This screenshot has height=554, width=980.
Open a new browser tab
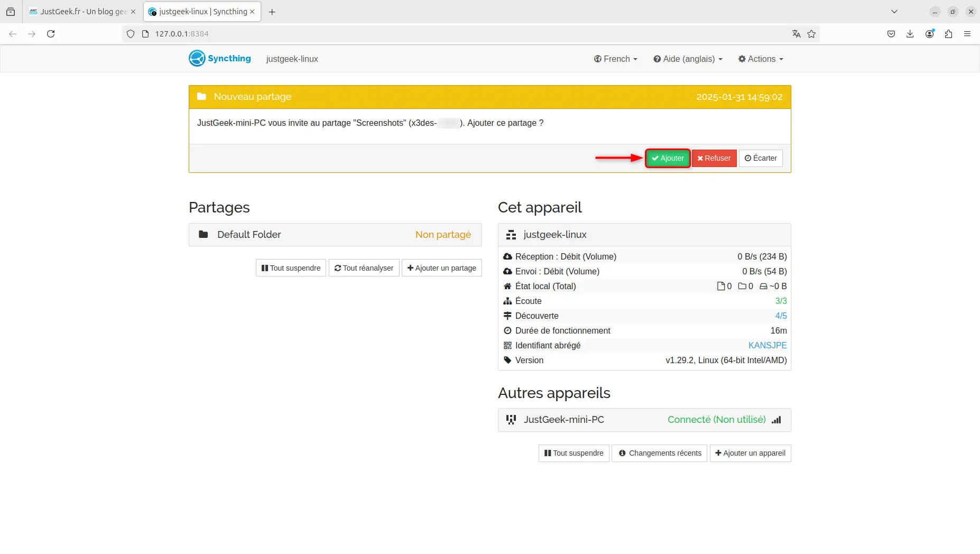[272, 12]
